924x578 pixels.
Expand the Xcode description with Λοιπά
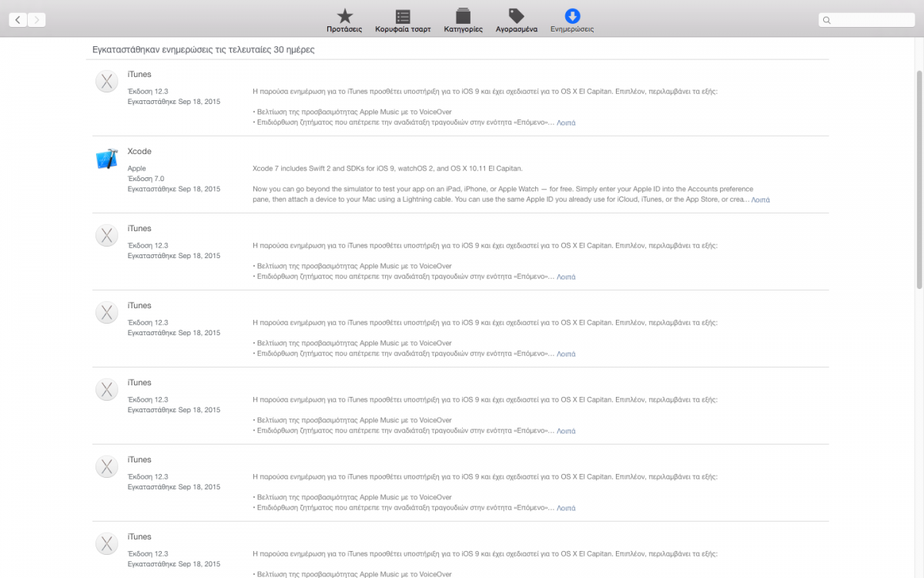coord(761,200)
